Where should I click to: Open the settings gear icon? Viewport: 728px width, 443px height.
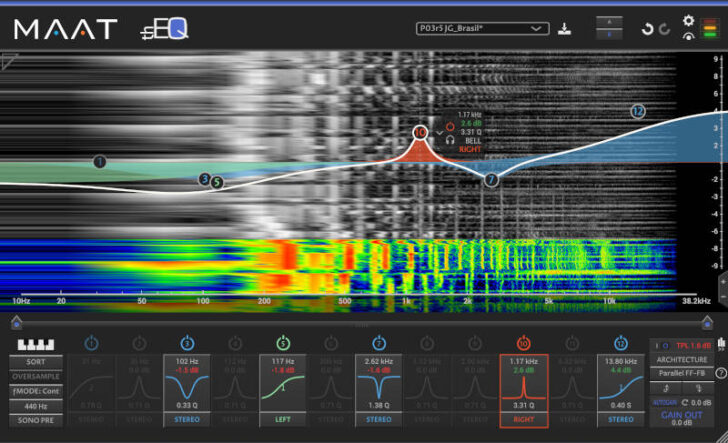[x=688, y=20]
